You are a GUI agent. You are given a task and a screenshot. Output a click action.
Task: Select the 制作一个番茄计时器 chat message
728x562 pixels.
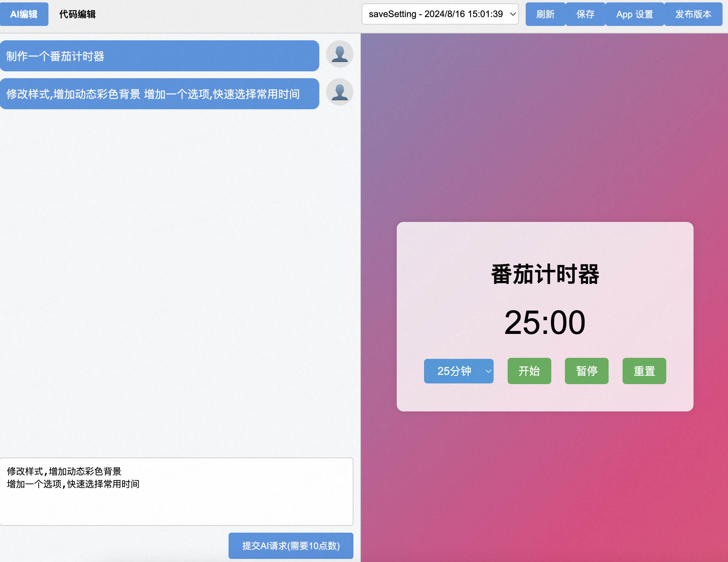click(x=159, y=56)
